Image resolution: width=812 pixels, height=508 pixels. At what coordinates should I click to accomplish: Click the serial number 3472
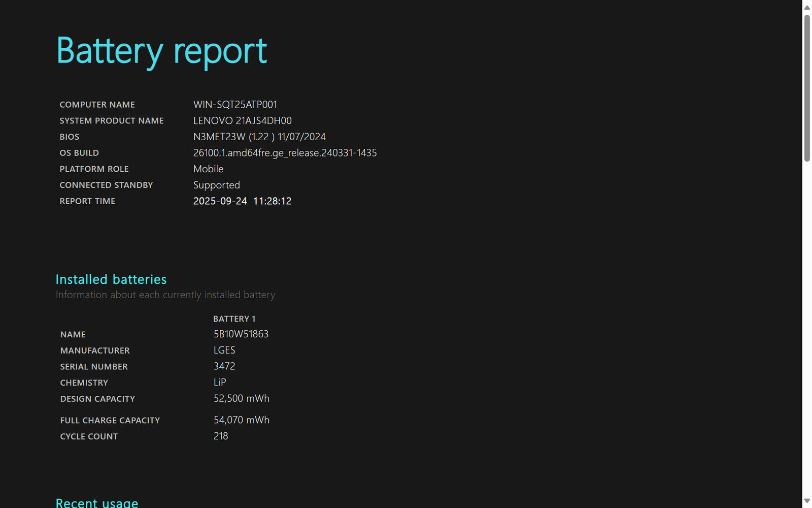[x=224, y=366]
